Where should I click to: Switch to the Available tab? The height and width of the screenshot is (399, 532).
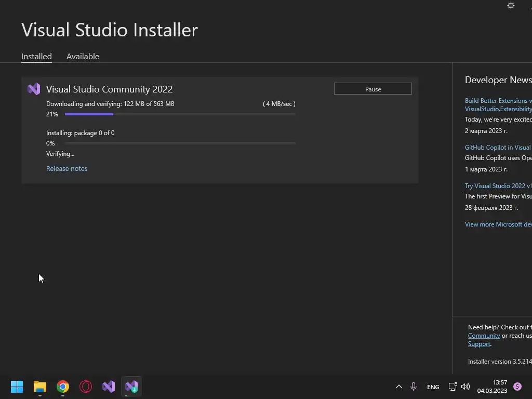[83, 56]
